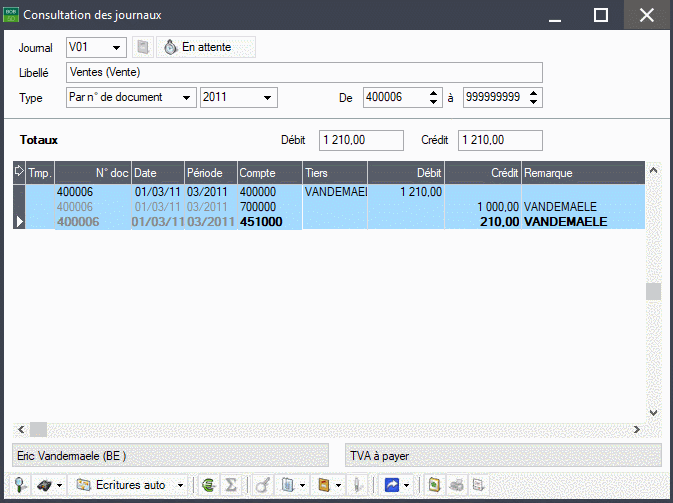673x503 pixels.
Task: Click the vertical scrollbar down arrow in the grid
Action: [654, 411]
